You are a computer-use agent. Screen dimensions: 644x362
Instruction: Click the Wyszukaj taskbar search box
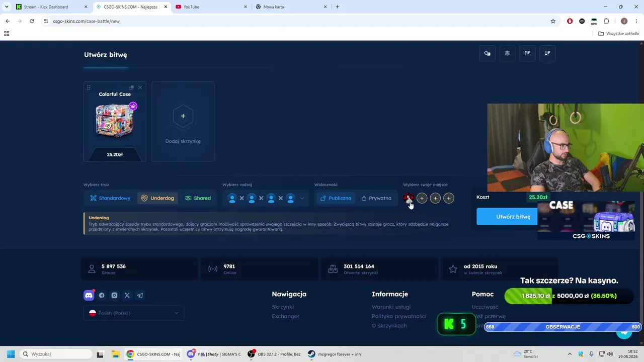(x=56, y=354)
